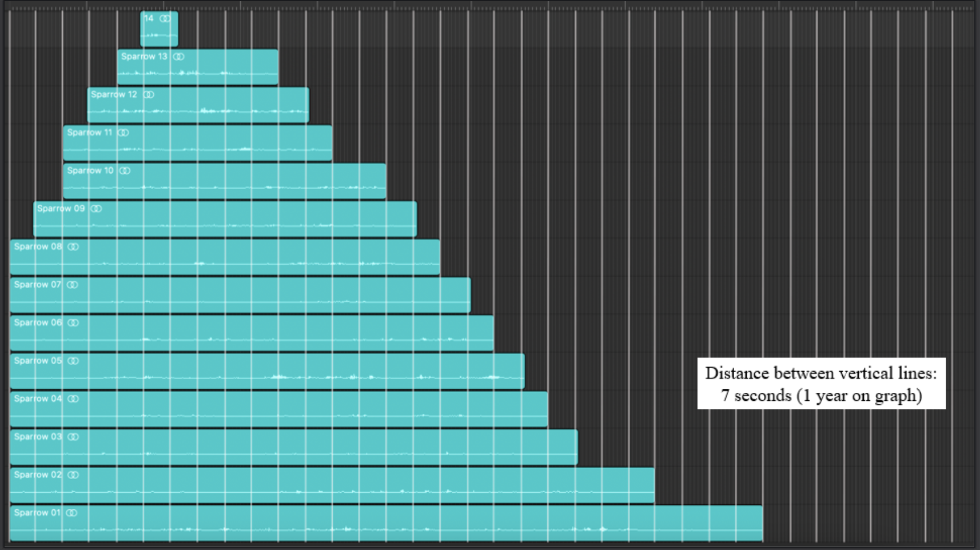980x550 pixels.
Task: Click the stereo icon on Sparrow 08 region
Action: pyautogui.click(x=73, y=246)
